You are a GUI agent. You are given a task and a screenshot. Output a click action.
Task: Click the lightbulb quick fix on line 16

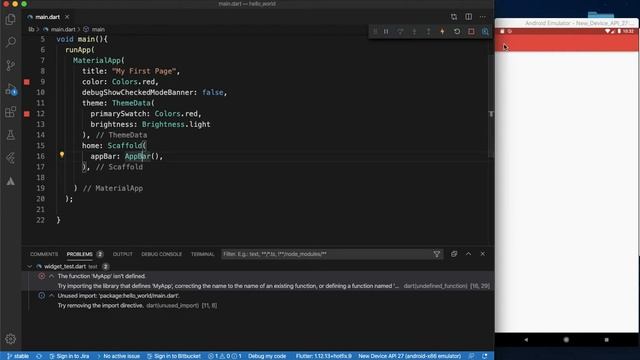(x=62, y=155)
